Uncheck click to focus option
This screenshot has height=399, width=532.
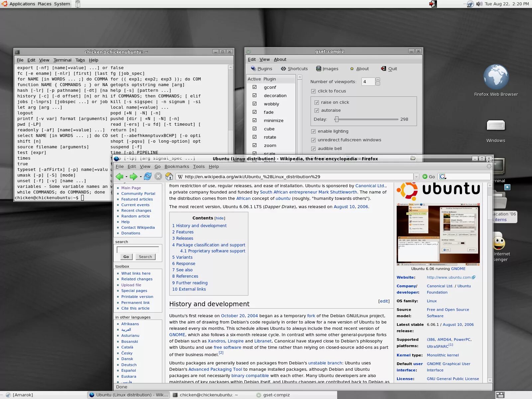tap(313, 91)
